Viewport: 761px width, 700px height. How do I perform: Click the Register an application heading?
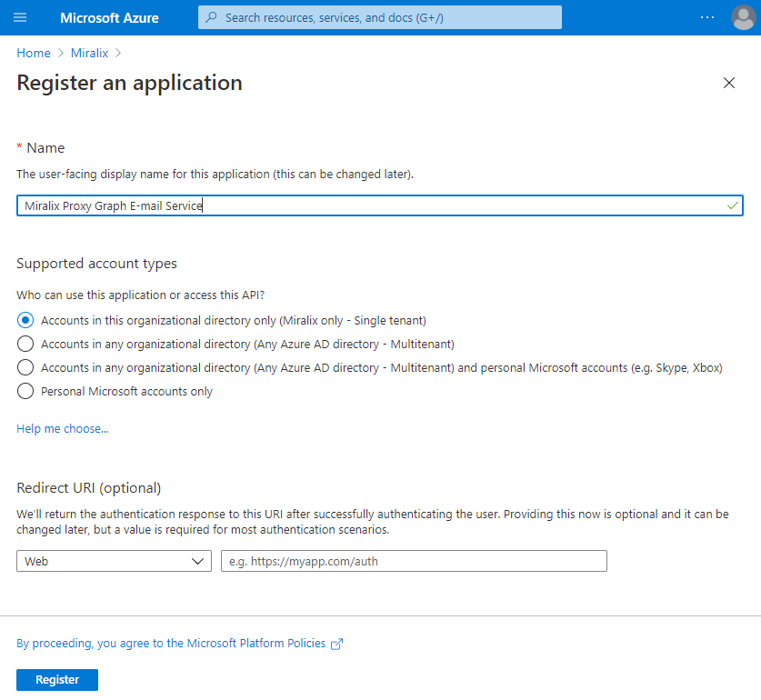pos(130,83)
